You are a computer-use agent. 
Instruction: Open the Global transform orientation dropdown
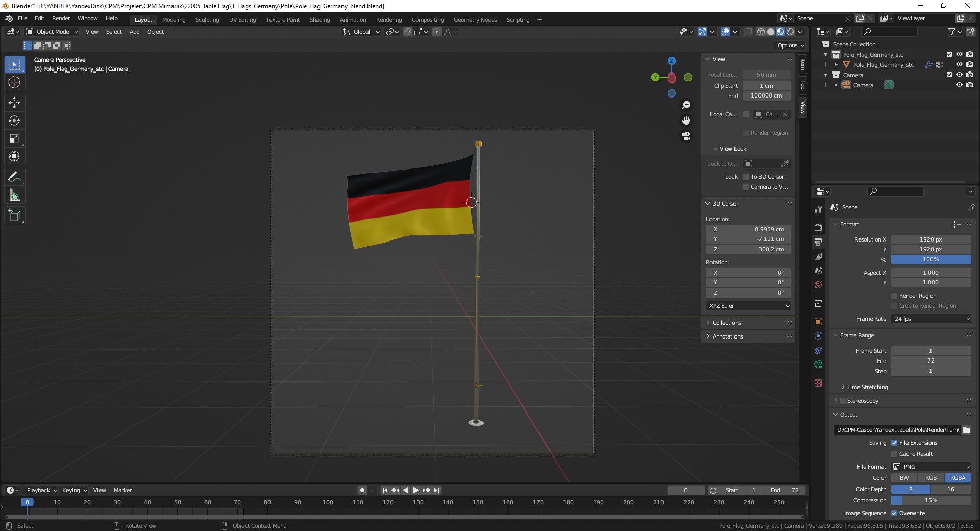361,32
